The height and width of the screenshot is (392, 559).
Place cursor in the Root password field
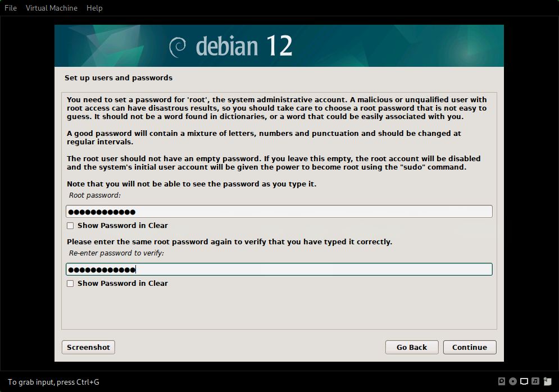tap(279, 211)
